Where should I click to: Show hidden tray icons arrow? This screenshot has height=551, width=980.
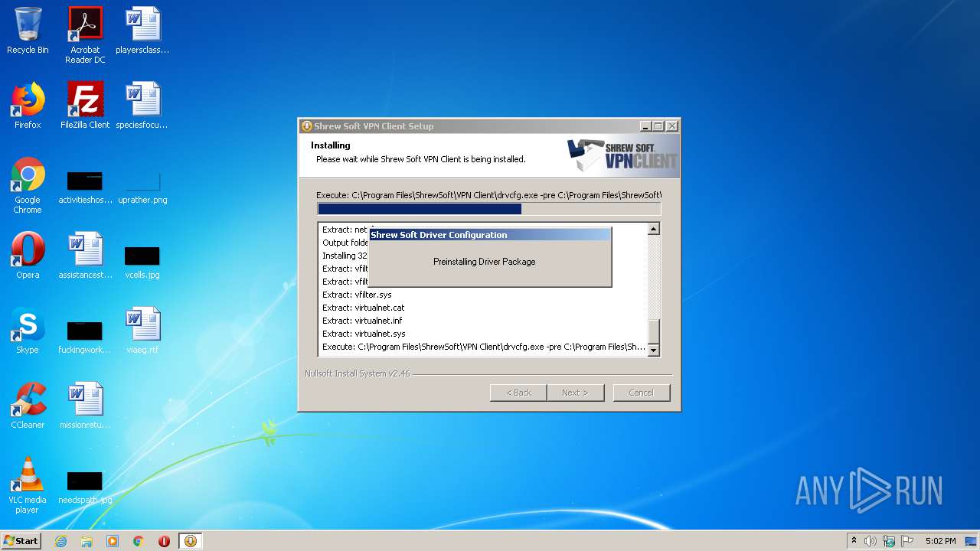tap(854, 541)
